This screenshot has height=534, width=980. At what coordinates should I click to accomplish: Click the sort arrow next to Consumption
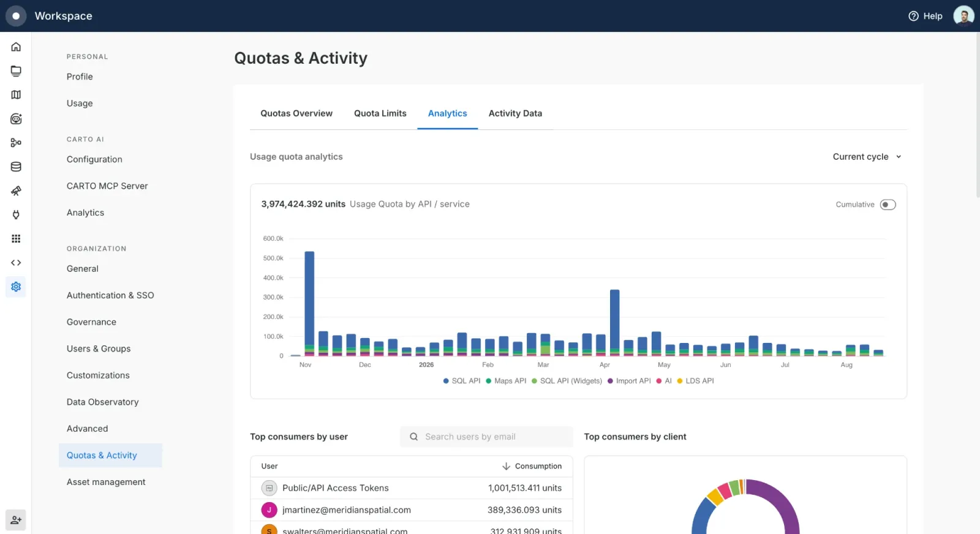click(x=506, y=466)
